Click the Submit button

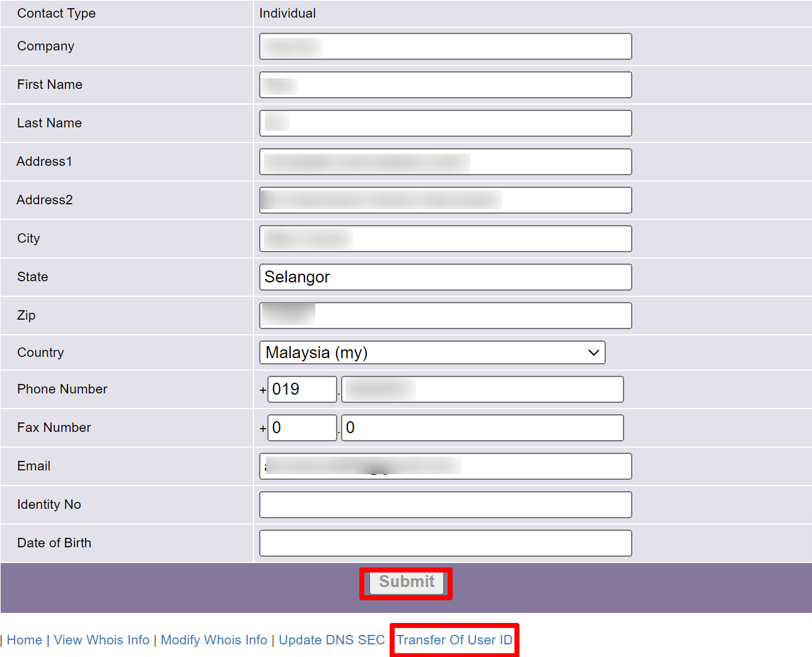[x=407, y=582]
